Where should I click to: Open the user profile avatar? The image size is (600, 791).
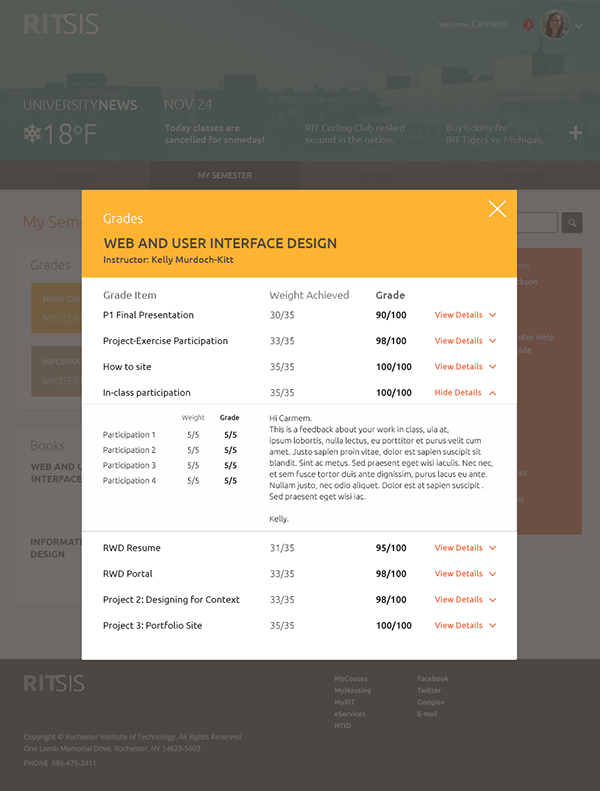(x=555, y=24)
